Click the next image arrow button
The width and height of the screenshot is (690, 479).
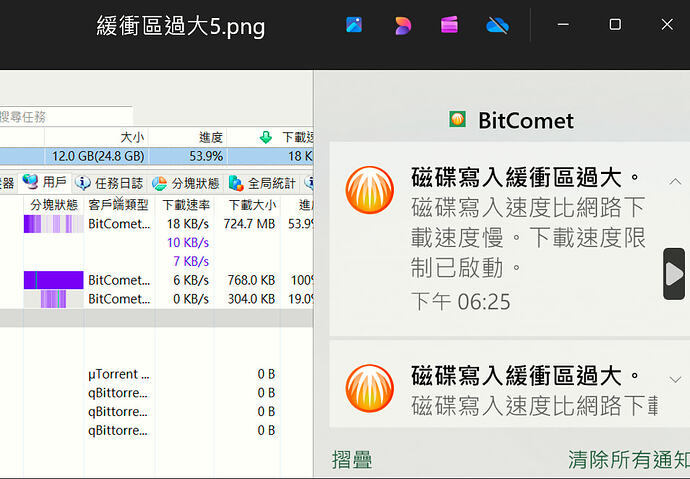(674, 274)
